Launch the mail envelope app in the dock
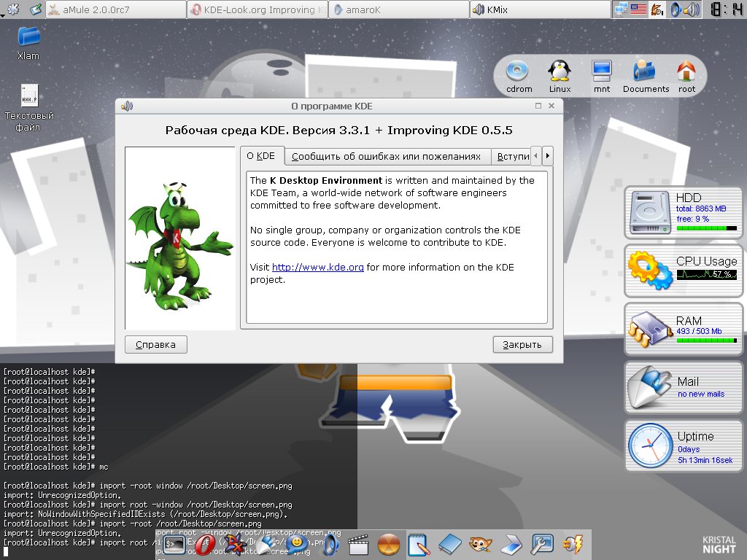This screenshot has height=560, width=747. pos(267,544)
